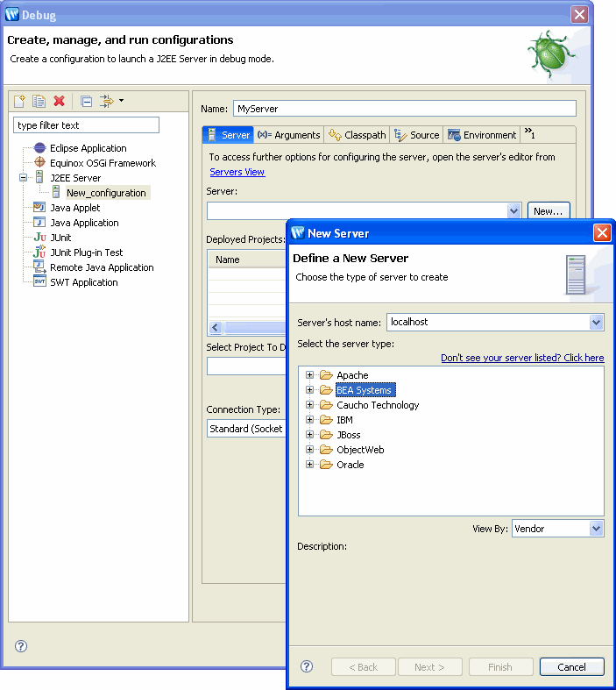The height and width of the screenshot is (690, 616).
Task: Switch to the Classpath tab
Action: point(357,135)
